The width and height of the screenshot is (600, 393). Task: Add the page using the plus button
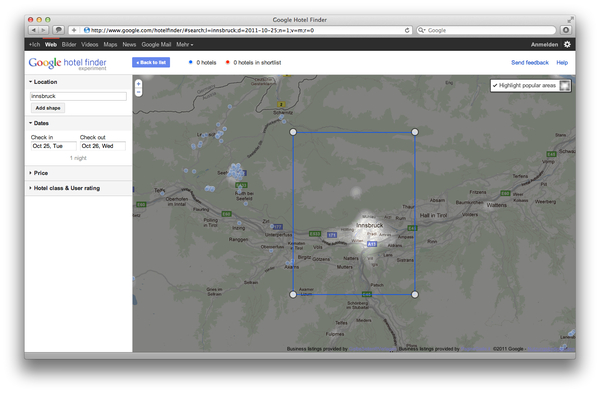[74, 30]
